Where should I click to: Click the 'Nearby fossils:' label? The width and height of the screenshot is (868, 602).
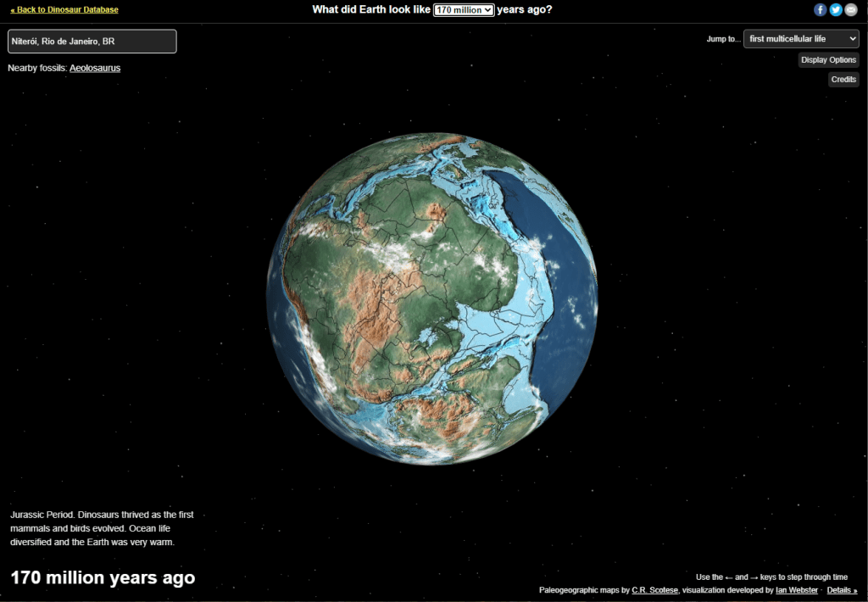pos(37,68)
